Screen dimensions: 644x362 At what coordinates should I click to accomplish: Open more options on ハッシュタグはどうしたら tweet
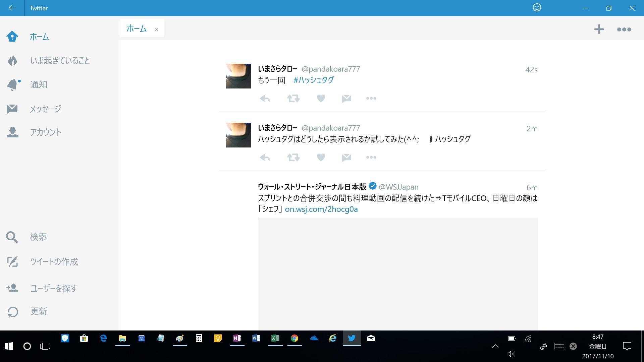pyautogui.click(x=371, y=157)
